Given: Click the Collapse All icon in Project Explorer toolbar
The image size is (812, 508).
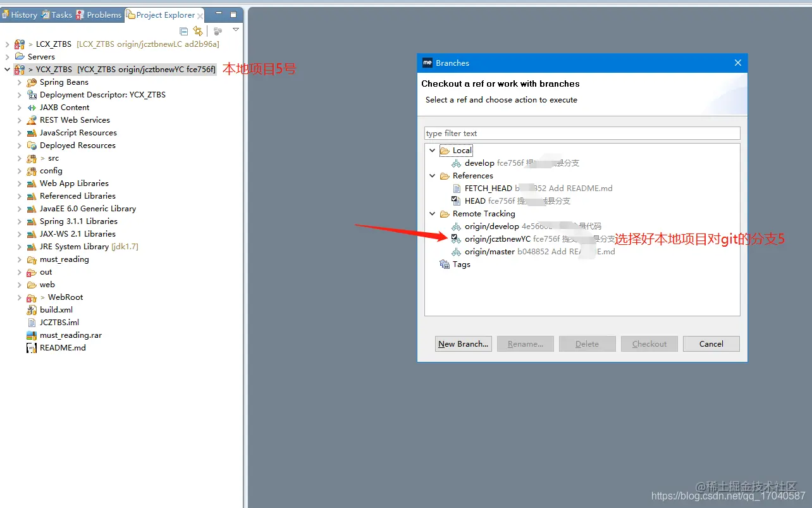Looking at the screenshot, I should [183, 31].
